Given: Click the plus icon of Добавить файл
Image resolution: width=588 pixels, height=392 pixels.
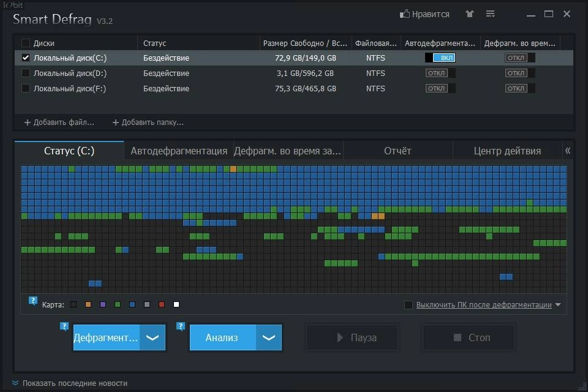Looking at the screenshot, I should coord(28,123).
